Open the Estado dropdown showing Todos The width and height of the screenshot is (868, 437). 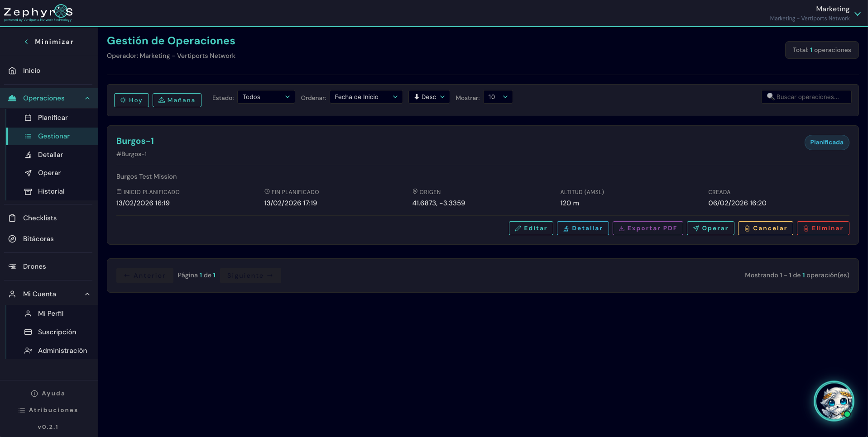[x=266, y=97]
